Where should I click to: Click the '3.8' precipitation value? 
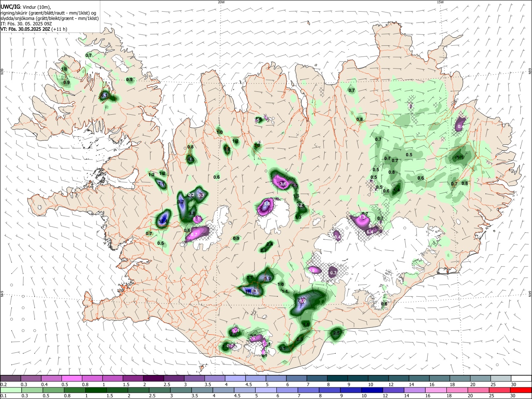coord(192,213)
